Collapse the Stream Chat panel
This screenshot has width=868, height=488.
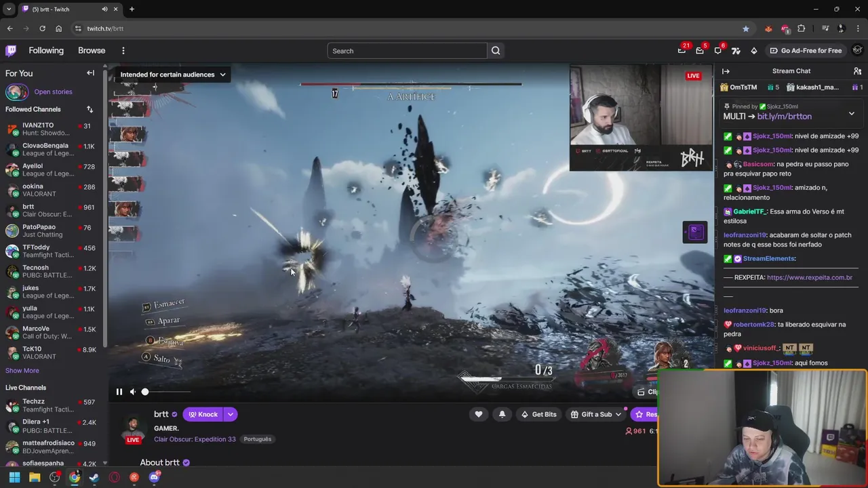[x=726, y=71]
